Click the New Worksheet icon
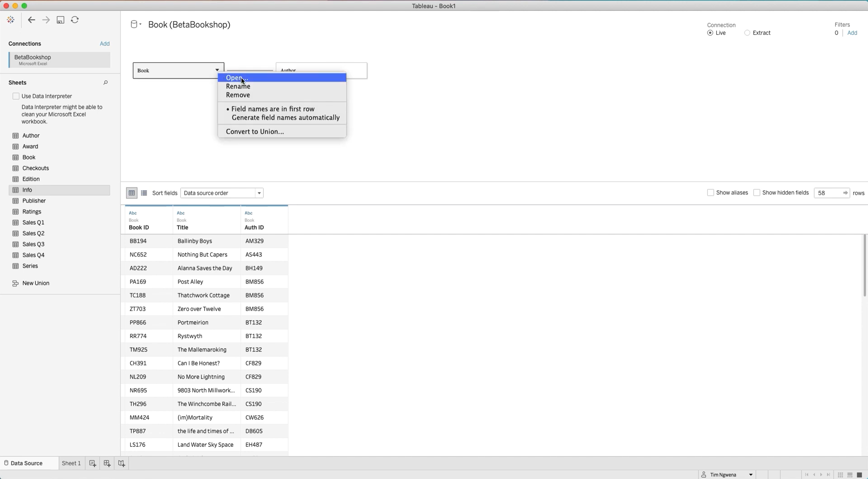 (x=93, y=463)
